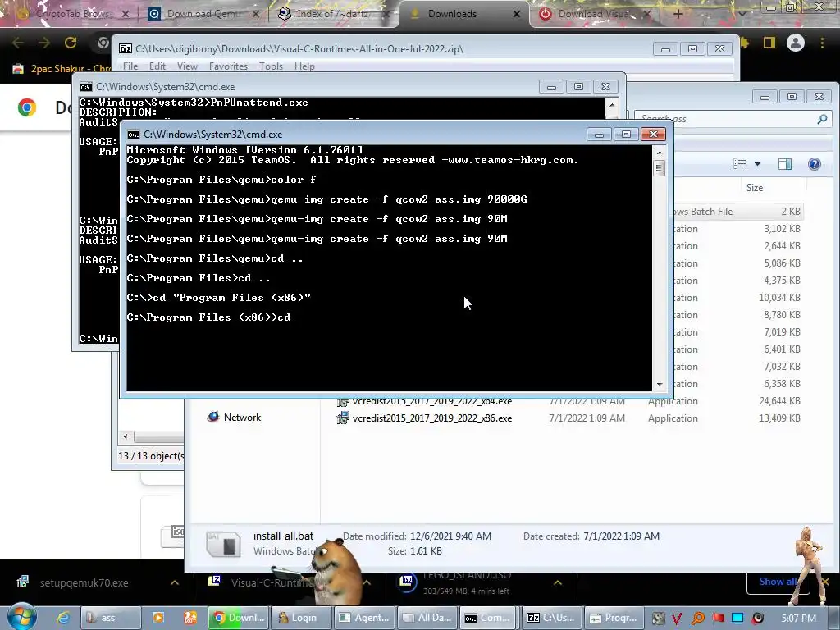Click the front cmd window scrollbar down arrow
Screen dimensions: 840x630
(660, 384)
